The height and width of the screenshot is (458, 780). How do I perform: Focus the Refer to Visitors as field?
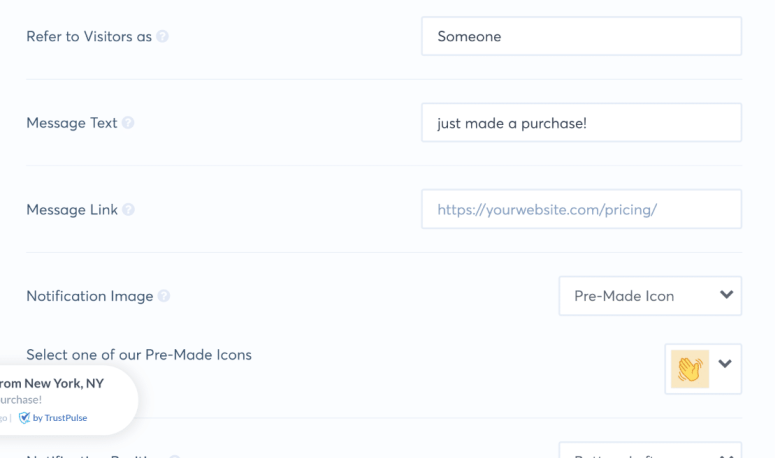pyautogui.click(x=581, y=37)
